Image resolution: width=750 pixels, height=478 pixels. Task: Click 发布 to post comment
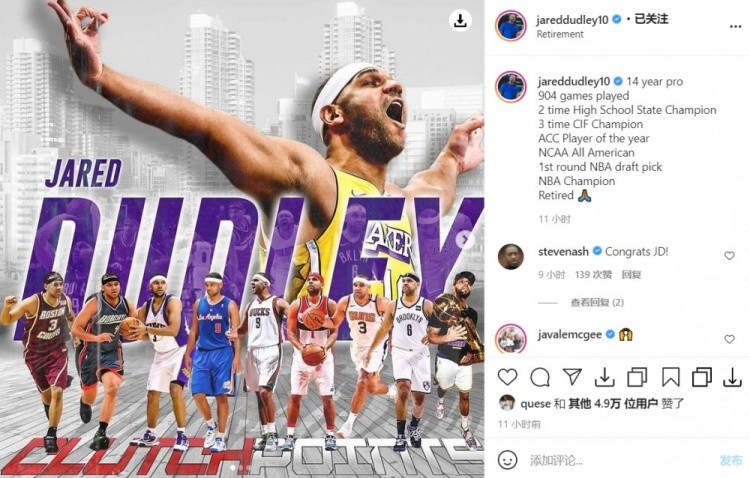[731, 460]
